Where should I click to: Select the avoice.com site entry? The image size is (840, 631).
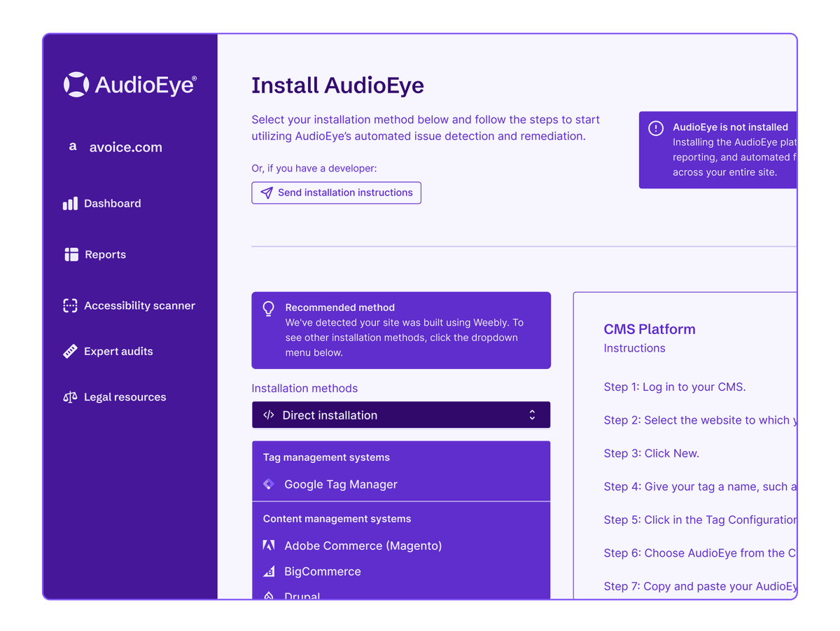click(x=116, y=146)
